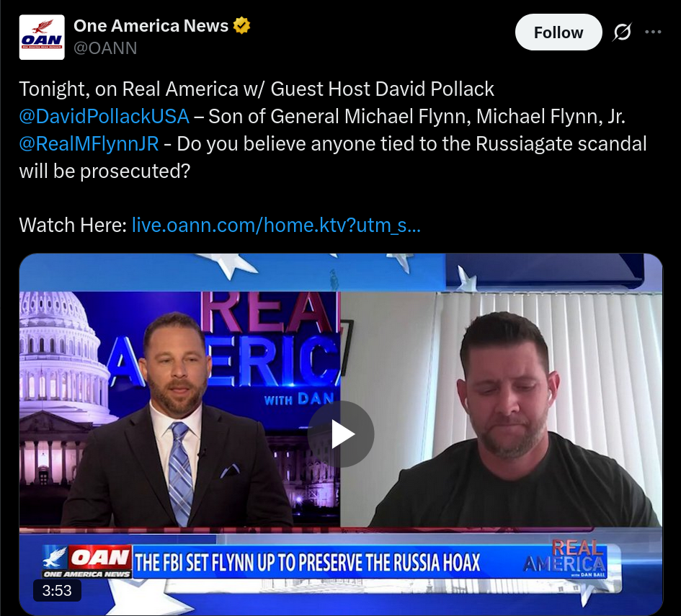Open the three-dot more options menu
Viewport: 681px width, 616px height.
tap(653, 32)
